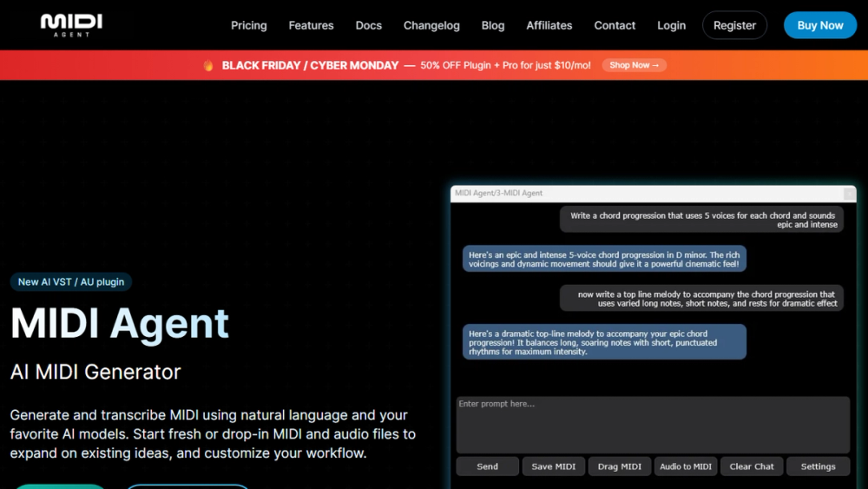868x489 pixels.
Task: Click inside the Enter prompt here field
Action: click(x=653, y=425)
